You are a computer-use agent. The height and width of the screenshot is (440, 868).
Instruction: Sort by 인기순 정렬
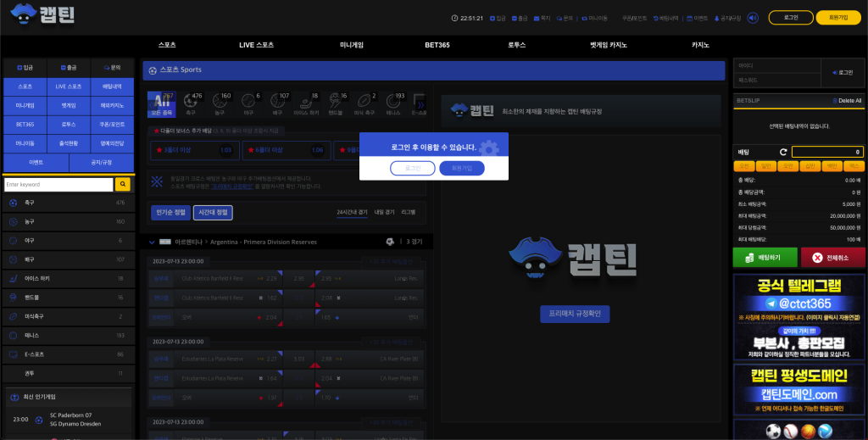point(170,213)
